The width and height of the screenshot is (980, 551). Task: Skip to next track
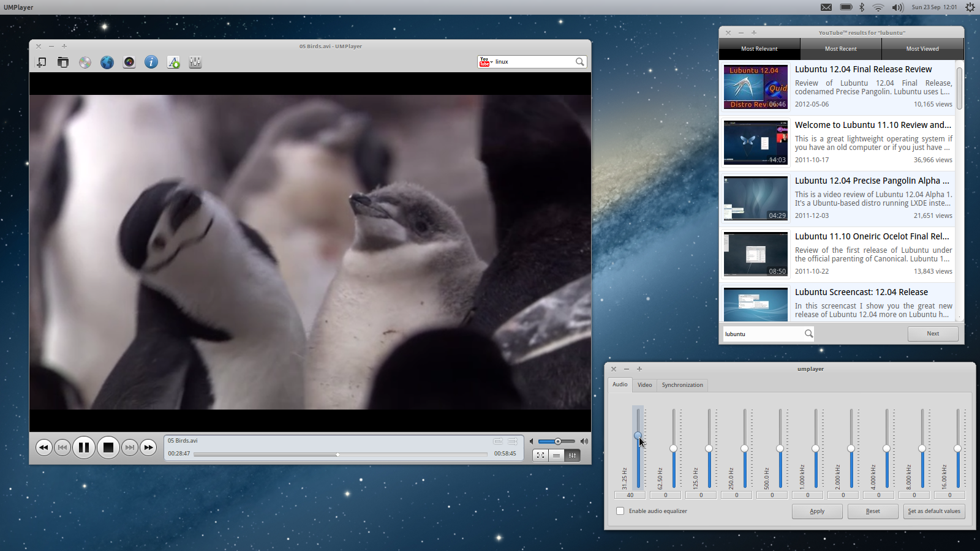pos(130,448)
